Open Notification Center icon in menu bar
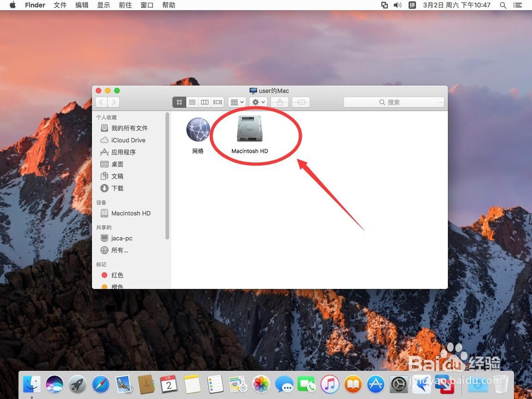The width and height of the screenshot is (532, 399). (x=518, y=5)
